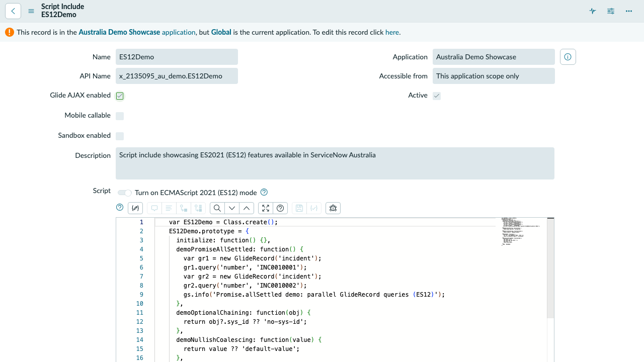Click the replace toolbar icon
Viewport: 644px width, 362px height.
pos(184,208)
